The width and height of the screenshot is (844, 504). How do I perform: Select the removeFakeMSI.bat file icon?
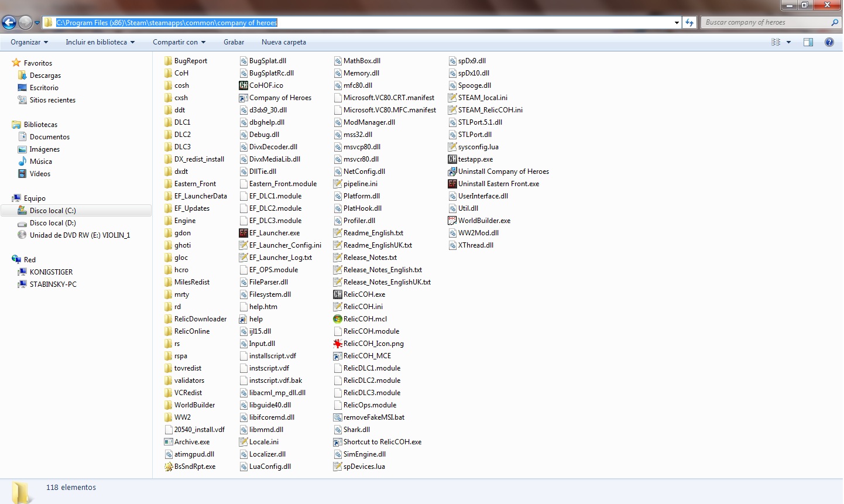pos(338,417)
